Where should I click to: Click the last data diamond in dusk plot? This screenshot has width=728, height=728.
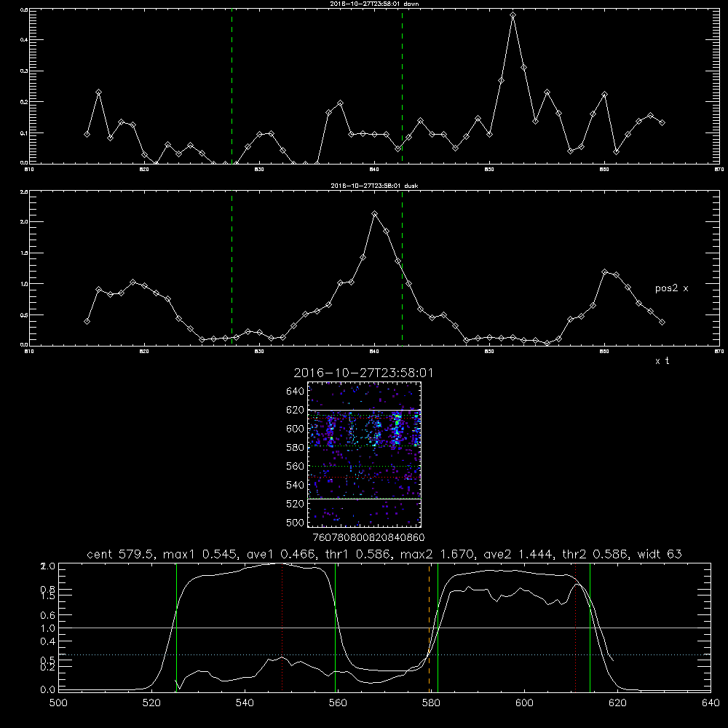click(662, 323)
